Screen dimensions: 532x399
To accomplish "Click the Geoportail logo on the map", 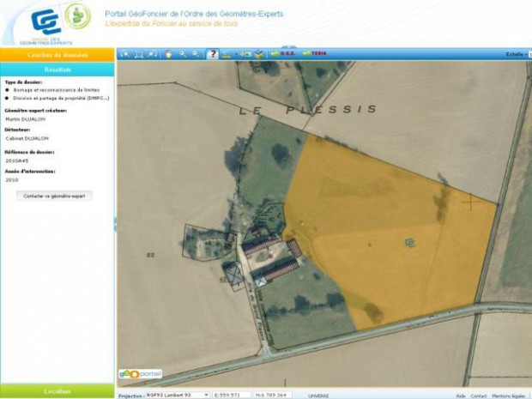I will point(140,375).
